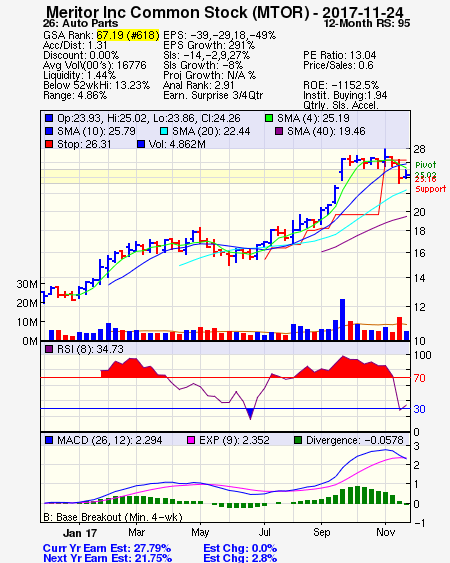Click the green SMA (4) legend swatch
Image resolution: width=450 pixels, height=563 pixels.
point(269,118)
